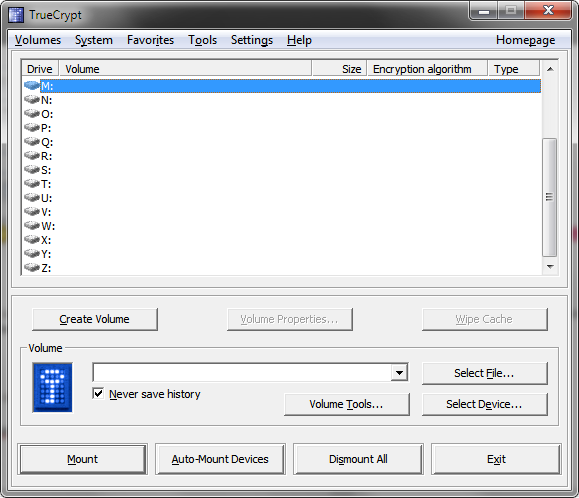This screenshot has height=498, width=579.
Task: Select the W: drive icon in list
Action: click(x=32, y=226)
